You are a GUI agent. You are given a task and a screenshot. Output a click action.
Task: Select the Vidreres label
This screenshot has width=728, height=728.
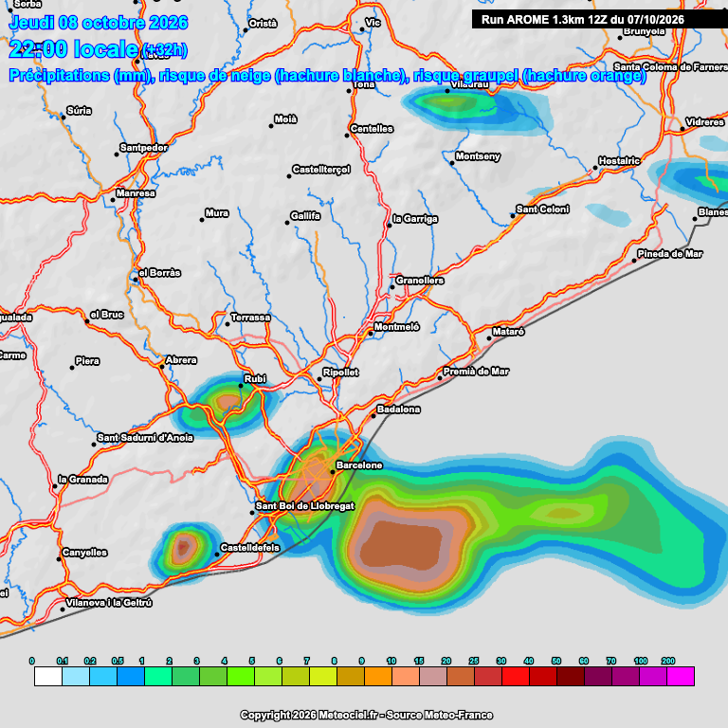pos(705,122)
